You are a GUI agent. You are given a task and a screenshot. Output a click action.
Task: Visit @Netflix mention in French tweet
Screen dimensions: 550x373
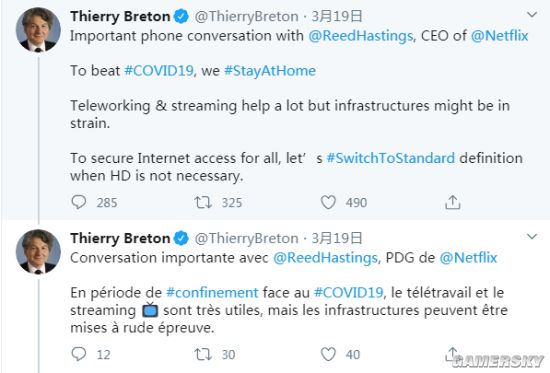468,258
